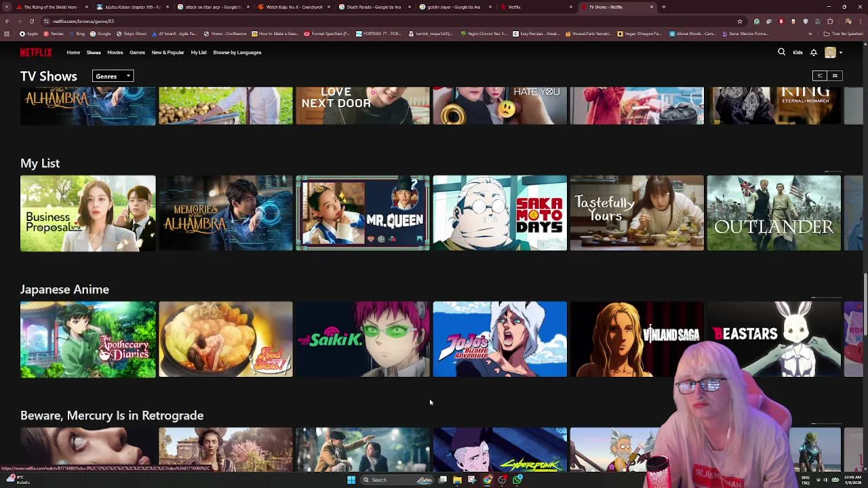Open Saiki K. thumbnail

click(363, 339)
